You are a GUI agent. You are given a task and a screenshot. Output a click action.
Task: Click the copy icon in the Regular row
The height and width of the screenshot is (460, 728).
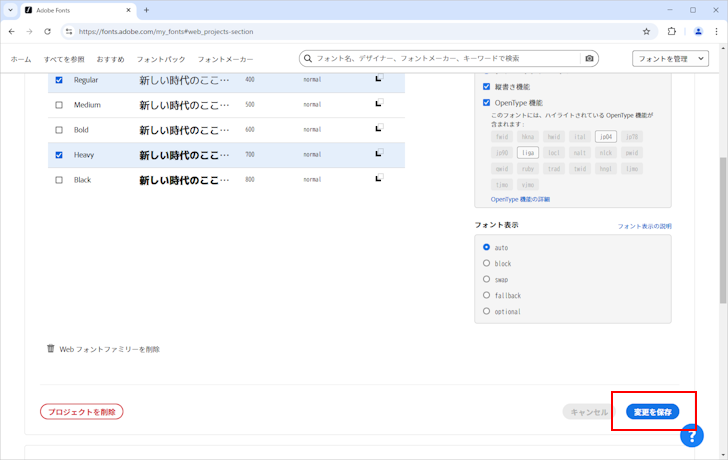[379, 78]
